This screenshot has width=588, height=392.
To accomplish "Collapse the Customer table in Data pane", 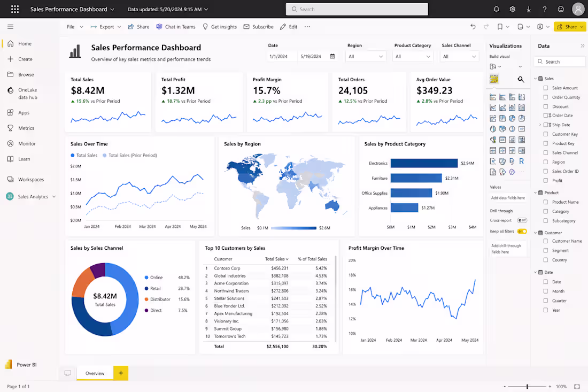I will coord(536,233).
